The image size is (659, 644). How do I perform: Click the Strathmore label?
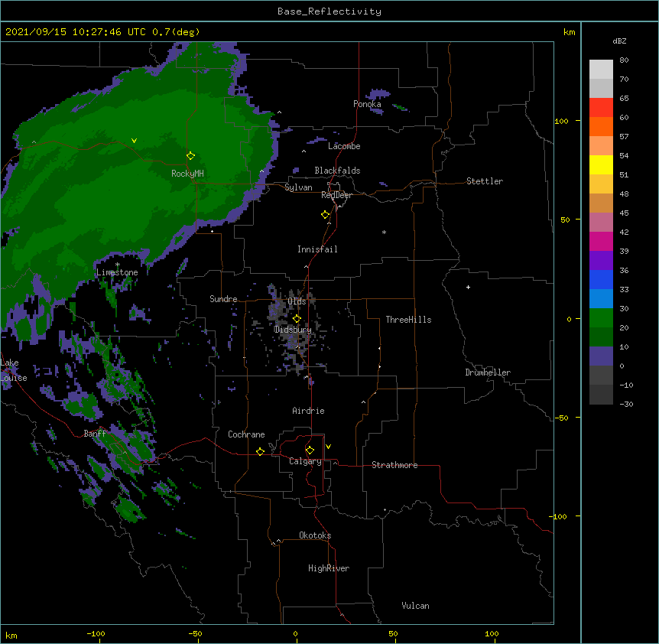click(394, 465)
